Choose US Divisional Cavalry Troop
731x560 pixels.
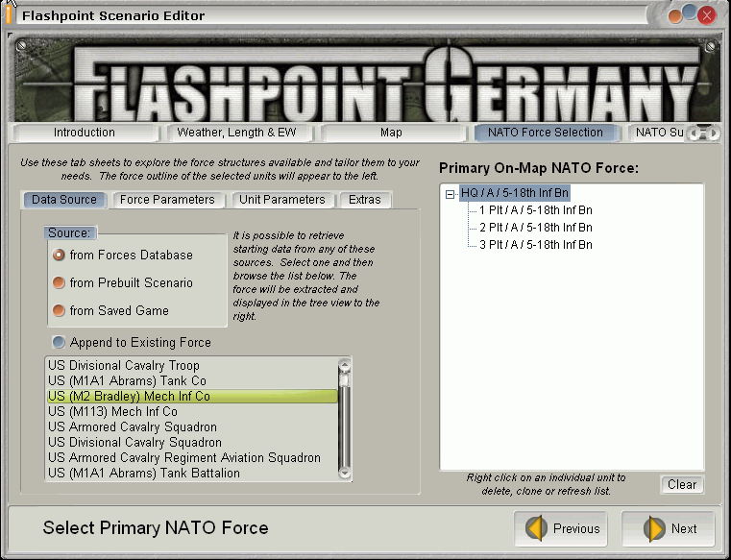click(x=192, y=366)
